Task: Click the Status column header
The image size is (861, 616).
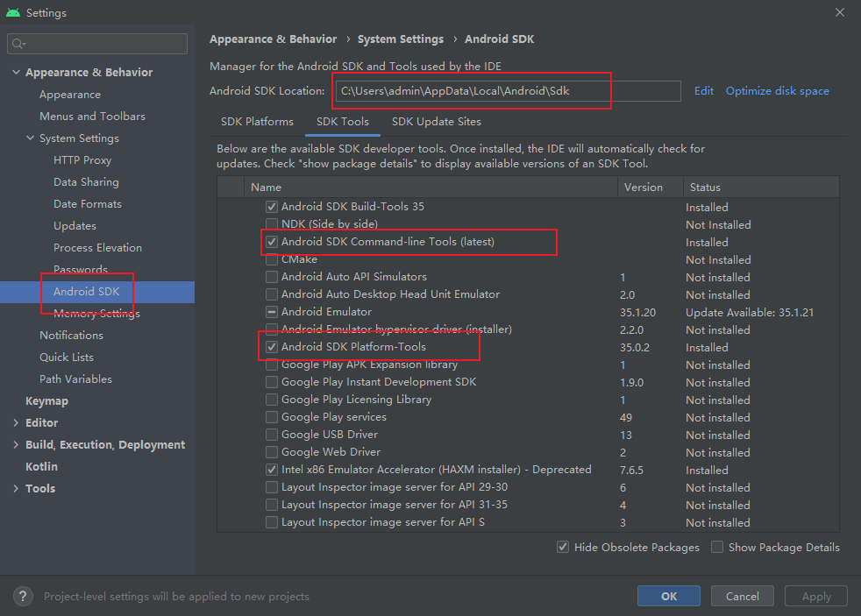Action: (x=761, y=187)
